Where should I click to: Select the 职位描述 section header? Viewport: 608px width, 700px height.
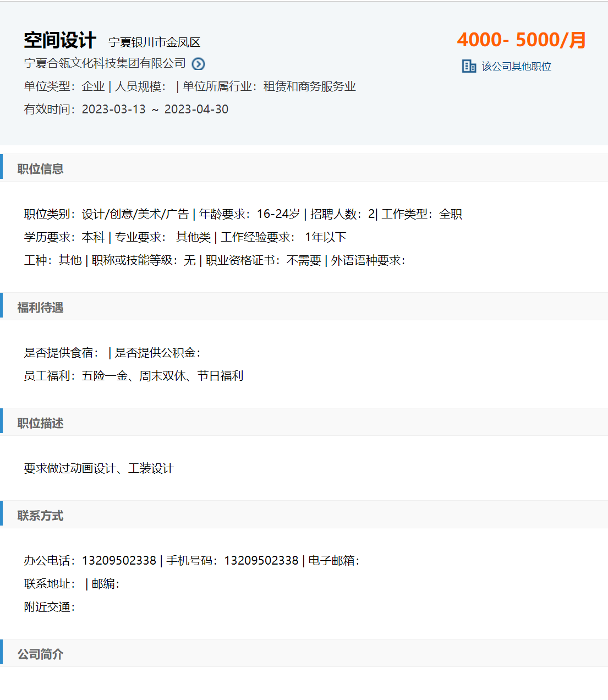[40, 423]
